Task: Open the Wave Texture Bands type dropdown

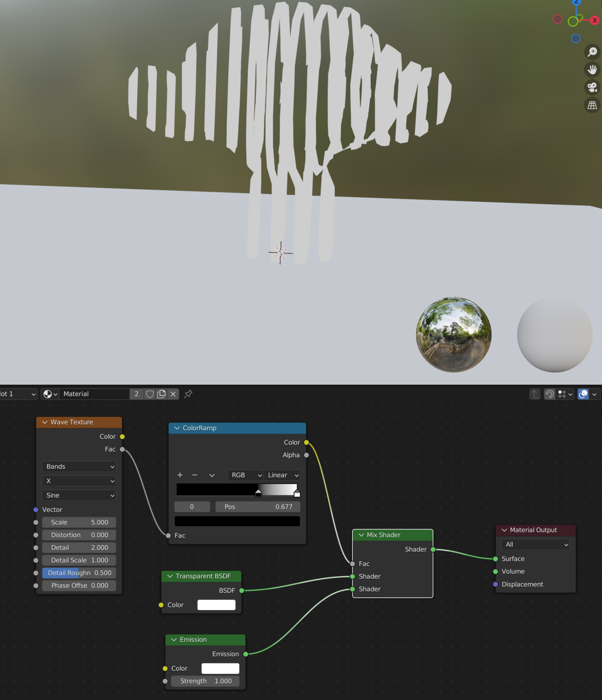Action: (79, 466)
